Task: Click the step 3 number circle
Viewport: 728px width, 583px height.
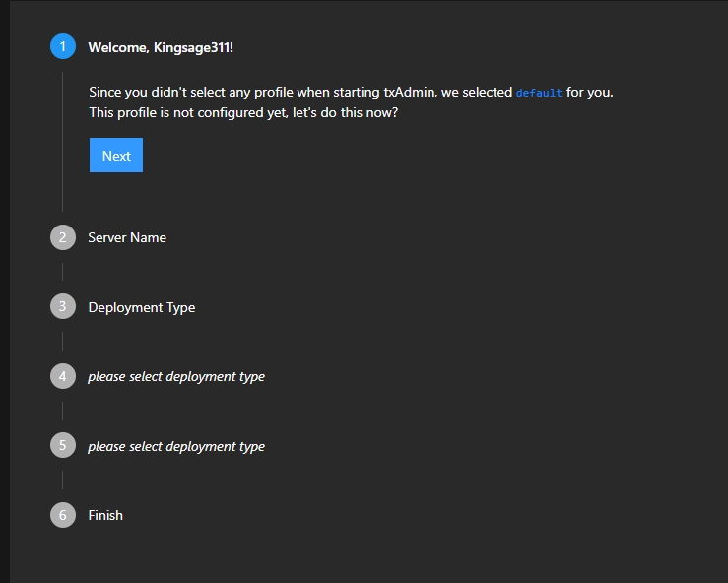Action: pyautogui.click(x=62, y=307)
